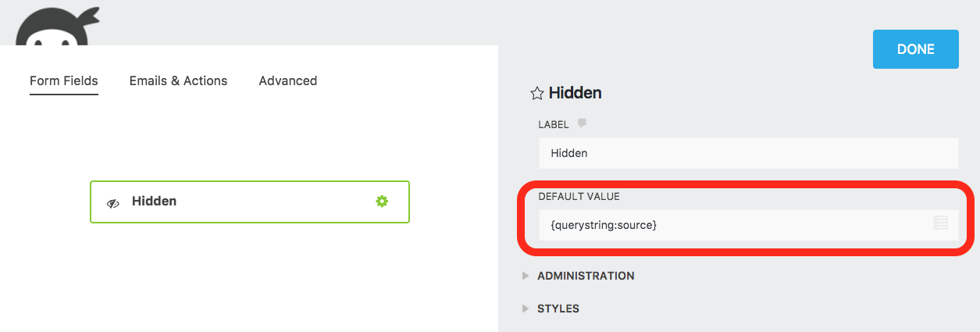Click the Hidden heading in settings panel
The width and height of the screenshot is (980, 332).
pos(575,93)
